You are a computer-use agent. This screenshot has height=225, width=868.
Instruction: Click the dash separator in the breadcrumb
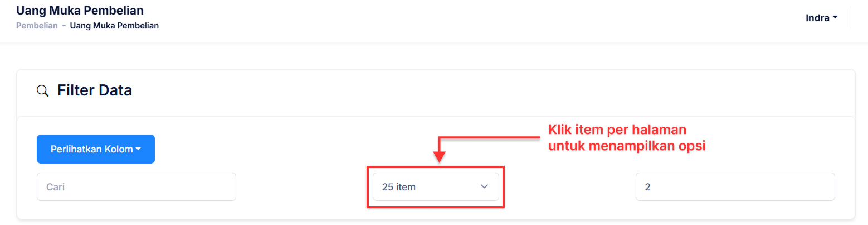[x=64, y=26]
